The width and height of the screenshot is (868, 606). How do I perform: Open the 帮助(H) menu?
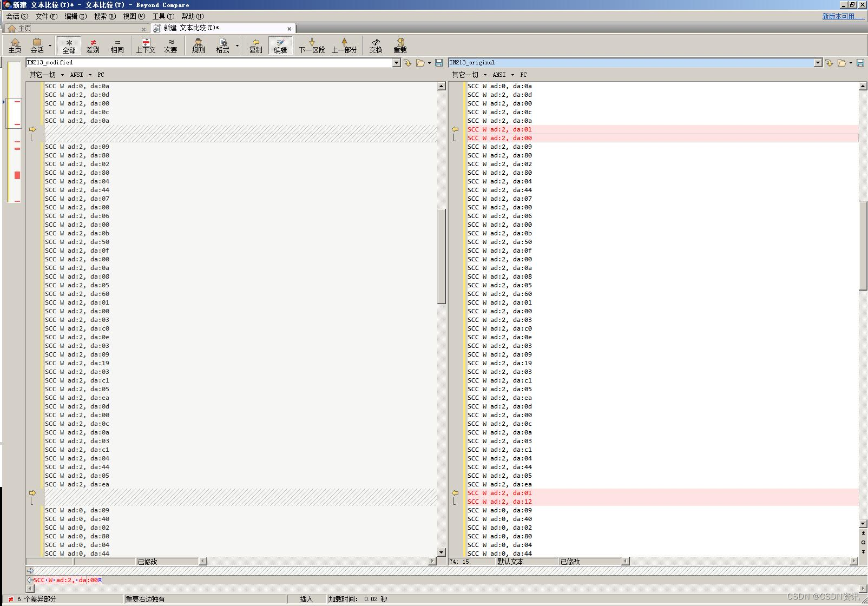[x=192, y=16]
